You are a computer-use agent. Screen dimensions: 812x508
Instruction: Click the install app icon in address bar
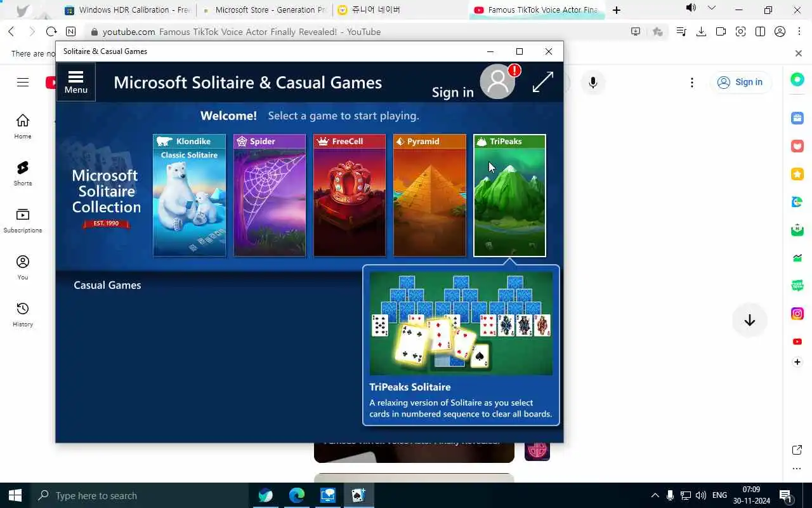click(636, 32)
